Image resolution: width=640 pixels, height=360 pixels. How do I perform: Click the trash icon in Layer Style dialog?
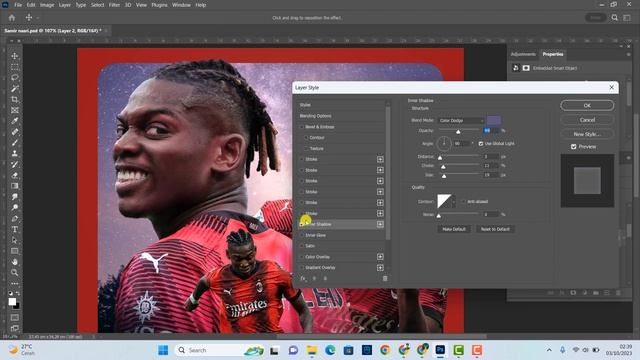(385, 278)
